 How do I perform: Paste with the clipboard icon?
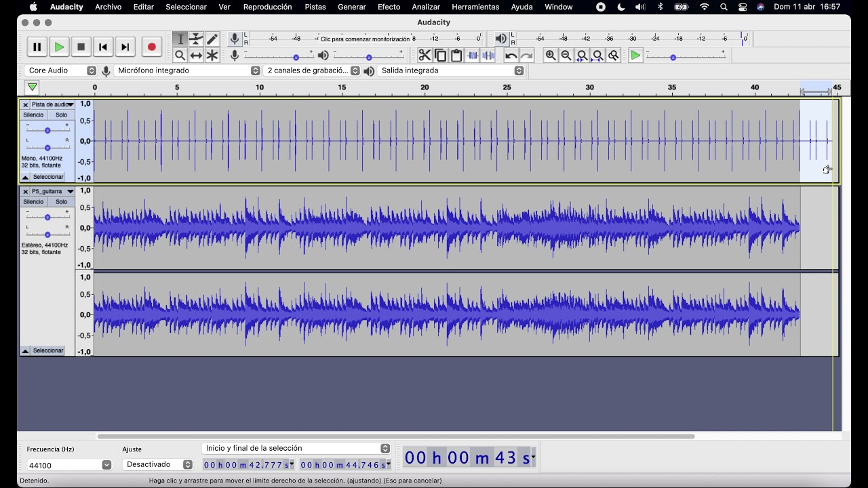(x=456, y=56)
